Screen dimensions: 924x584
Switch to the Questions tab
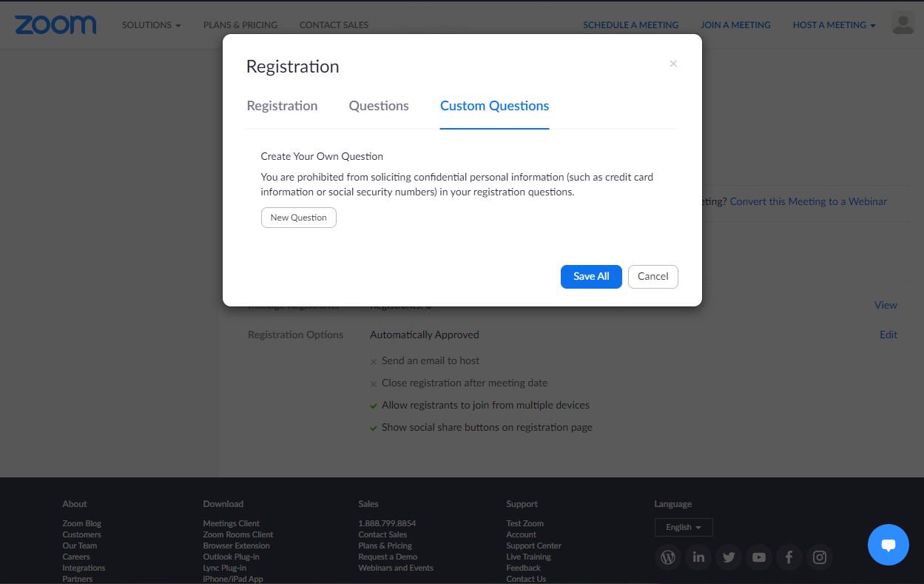click(379, 106)
